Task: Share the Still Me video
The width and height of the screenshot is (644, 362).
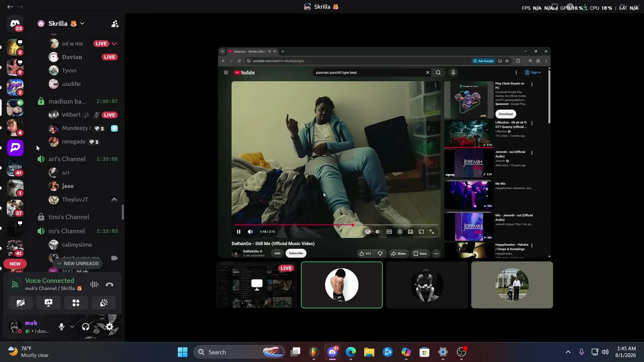Action: (x=398, y=253)
